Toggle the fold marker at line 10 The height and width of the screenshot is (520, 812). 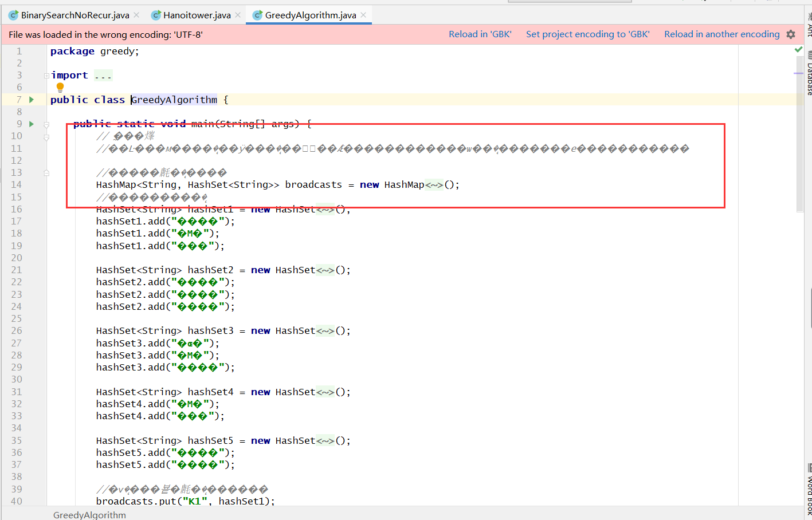(45, 136)
